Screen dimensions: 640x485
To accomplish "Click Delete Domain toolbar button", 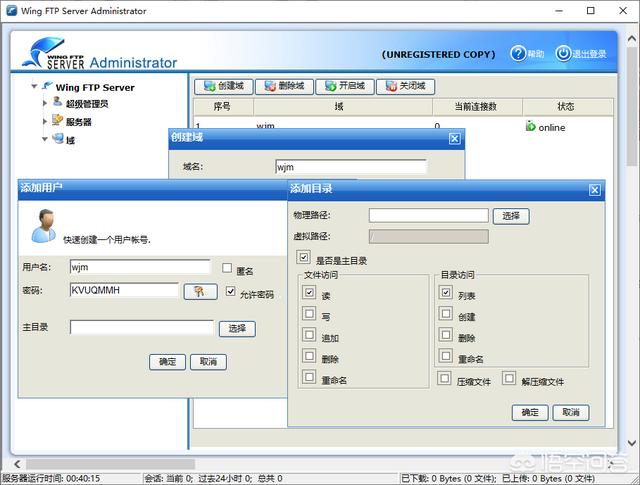I will [x=284, y=86].
